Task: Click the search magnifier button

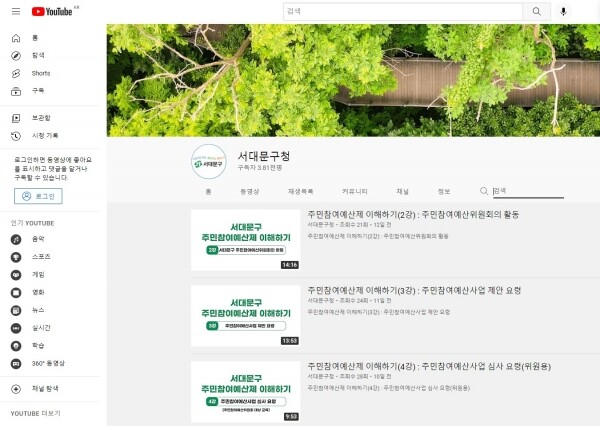Action: tap(536, 11)
